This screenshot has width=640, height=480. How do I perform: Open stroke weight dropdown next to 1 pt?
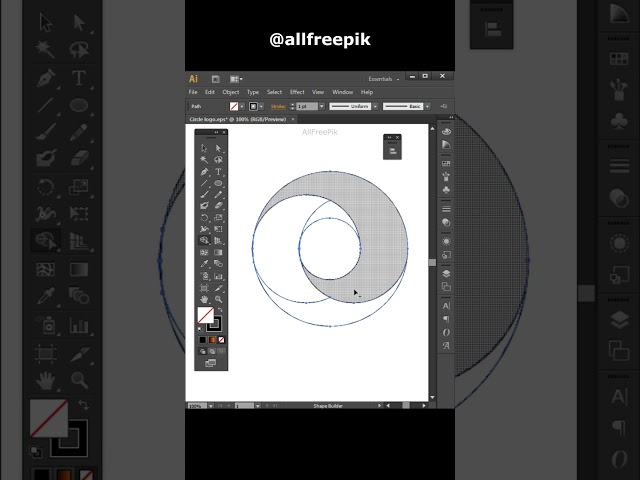click(322, 107)
